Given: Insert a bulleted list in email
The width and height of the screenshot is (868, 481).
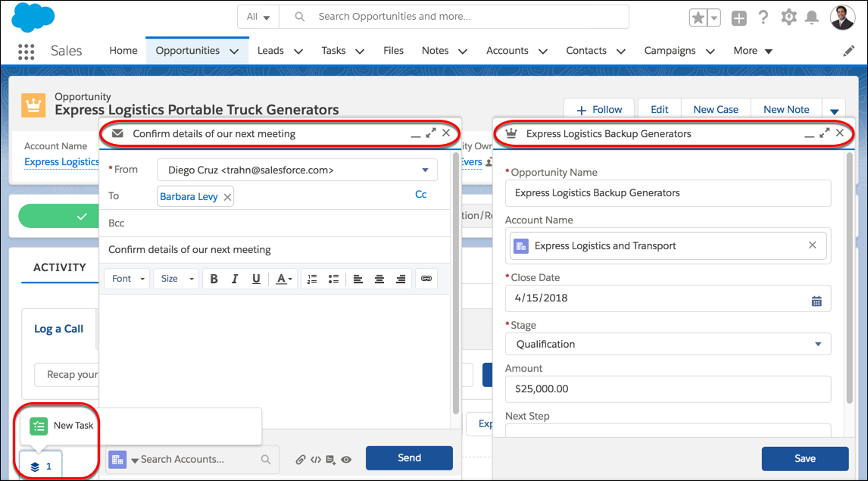Looking at the screenshot, I should coord(333,279).
